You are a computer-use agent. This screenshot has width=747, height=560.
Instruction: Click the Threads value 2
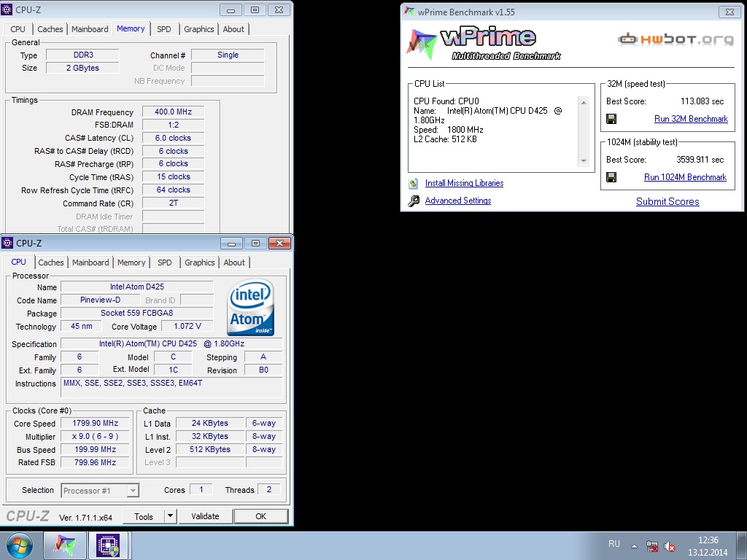(269, 489)
